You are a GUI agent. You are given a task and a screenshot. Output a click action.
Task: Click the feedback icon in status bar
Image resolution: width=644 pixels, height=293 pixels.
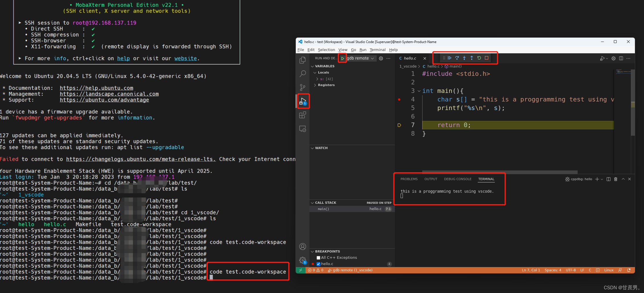click(x=620, y=270)
